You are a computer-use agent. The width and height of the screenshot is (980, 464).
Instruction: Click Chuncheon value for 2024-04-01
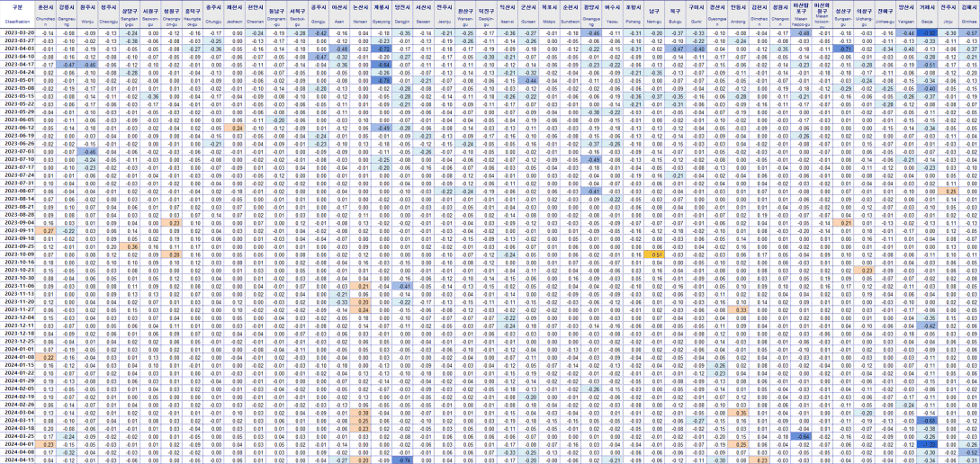click(x=47, y=443)
